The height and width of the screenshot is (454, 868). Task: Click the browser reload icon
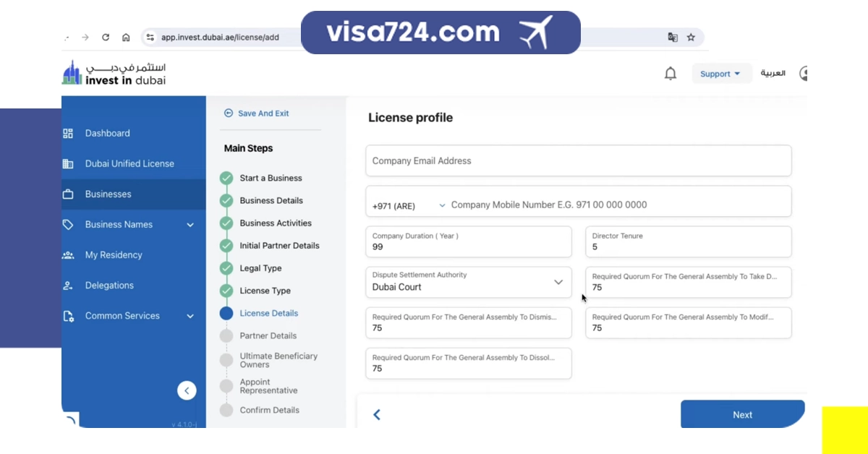point(106,38)
